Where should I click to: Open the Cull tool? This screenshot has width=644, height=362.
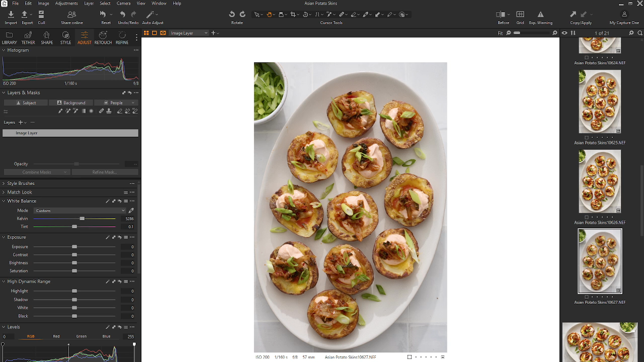pyautogui.click(x=41, y=15)
